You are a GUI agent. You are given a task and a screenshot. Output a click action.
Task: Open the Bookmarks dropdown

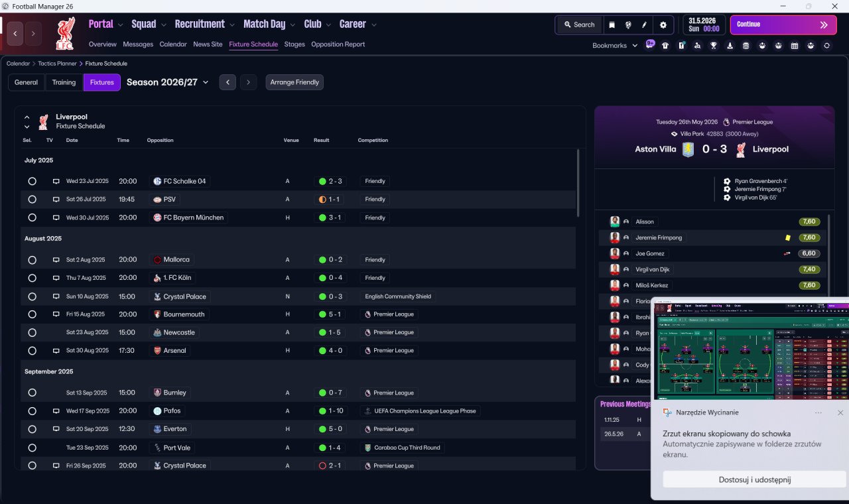pyautogui.click(x=615, y=46)
